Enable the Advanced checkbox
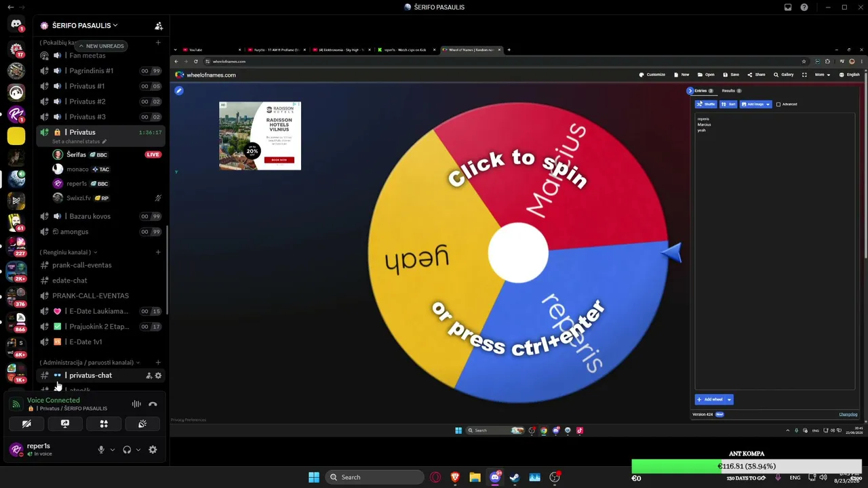 pyautogui.click(x=778, y=104)
